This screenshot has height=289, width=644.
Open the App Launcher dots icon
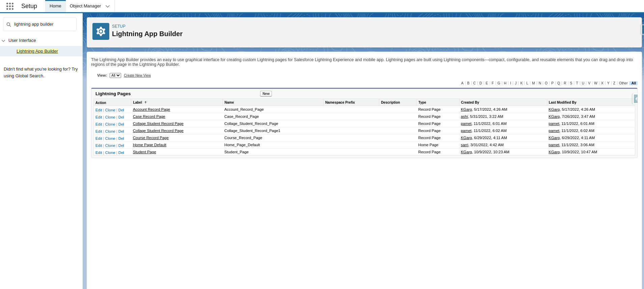(10, 6)
